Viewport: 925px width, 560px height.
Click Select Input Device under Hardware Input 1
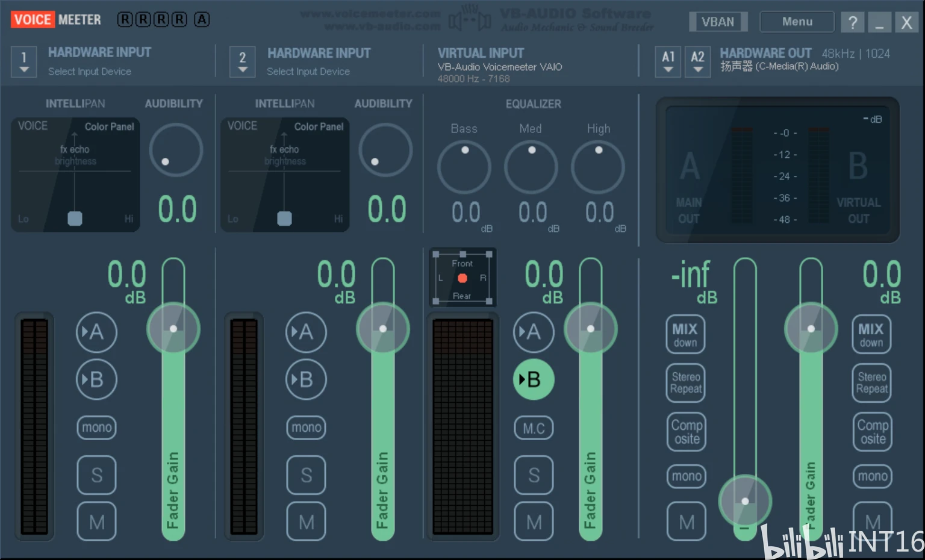(x=90, y=71)
